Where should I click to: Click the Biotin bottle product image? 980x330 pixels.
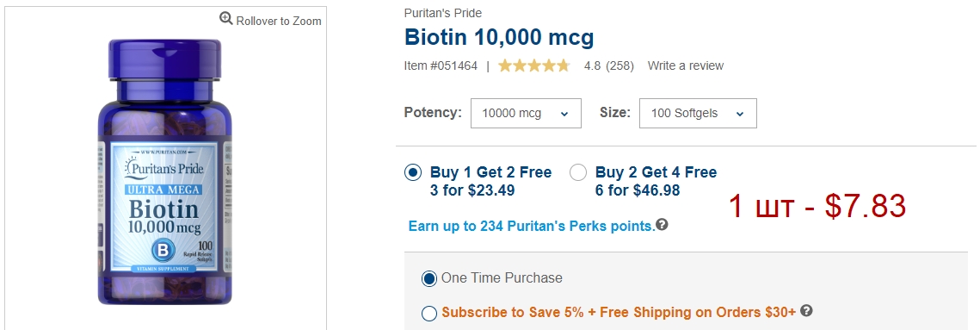click(165, 172)
